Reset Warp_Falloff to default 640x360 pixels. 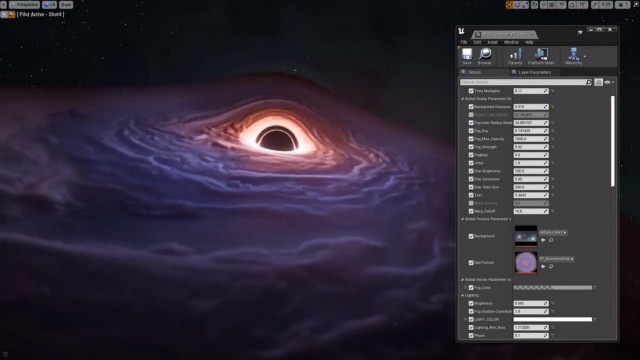click(553, 211)
